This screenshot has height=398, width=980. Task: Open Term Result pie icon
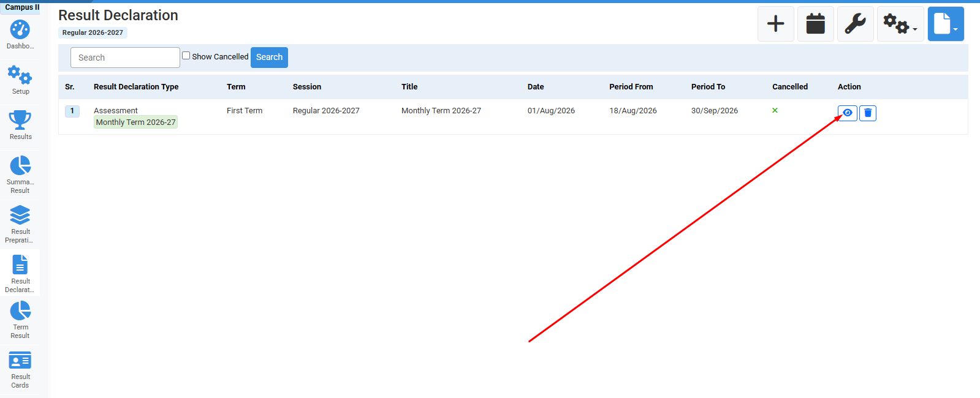[20, 311]
